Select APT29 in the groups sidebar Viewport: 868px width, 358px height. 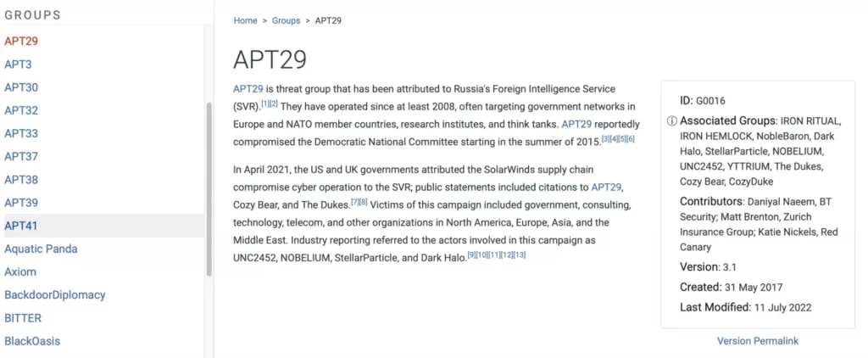click(x=21, y=41)
